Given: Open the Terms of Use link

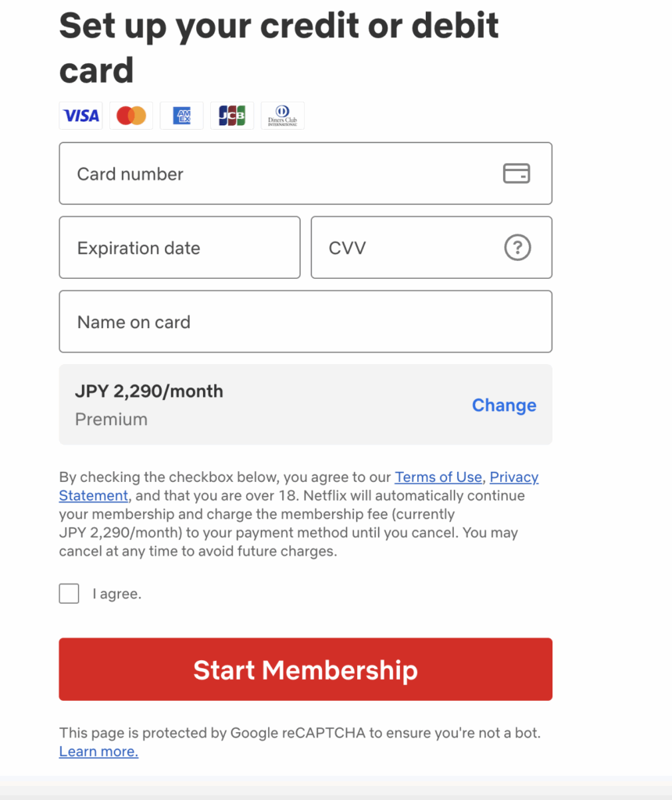Looking at the screenshot, I should 438,477.
